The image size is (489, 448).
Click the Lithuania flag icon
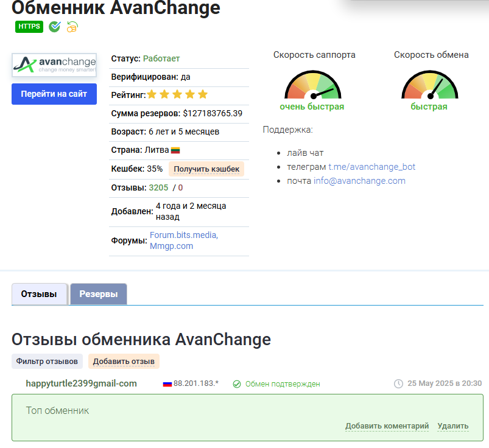coord(175,150)
